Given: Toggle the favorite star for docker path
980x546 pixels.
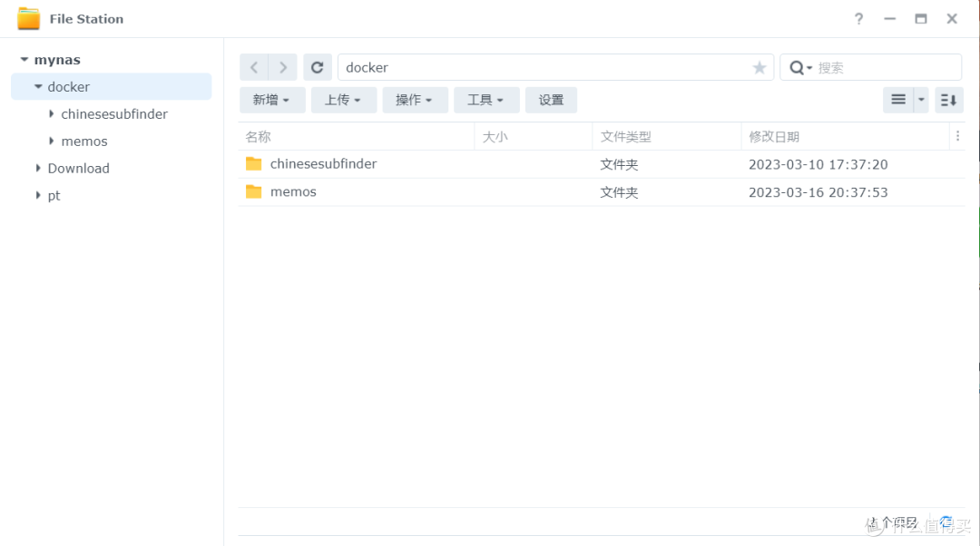Looking at the screenshot, I should click(759, 67).
